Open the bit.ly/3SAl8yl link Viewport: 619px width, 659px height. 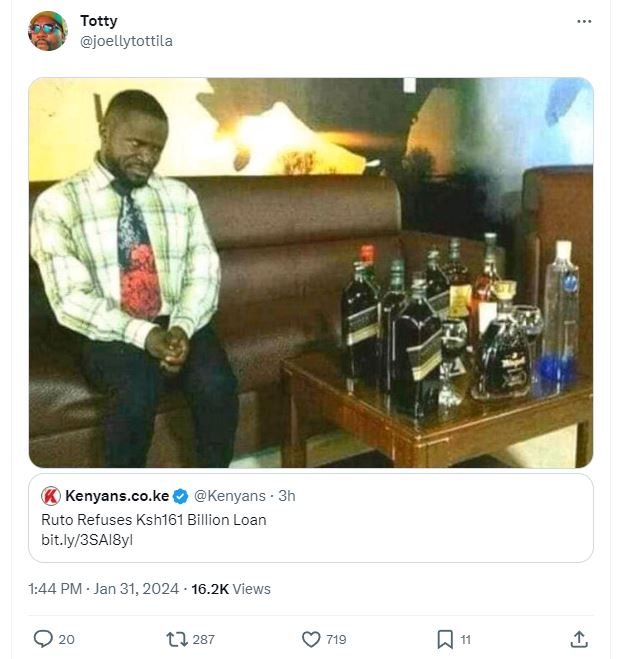87,540
